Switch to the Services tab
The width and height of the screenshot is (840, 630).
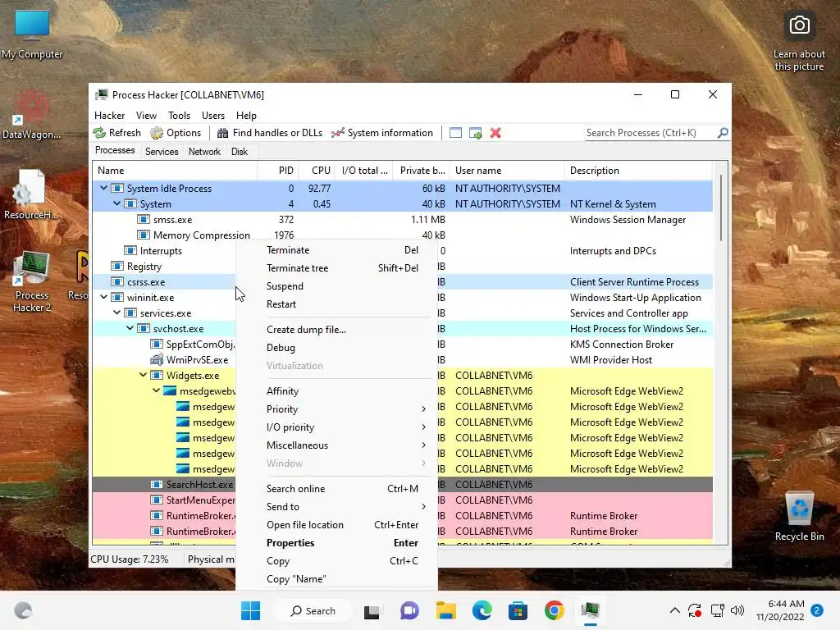point(162,152)
